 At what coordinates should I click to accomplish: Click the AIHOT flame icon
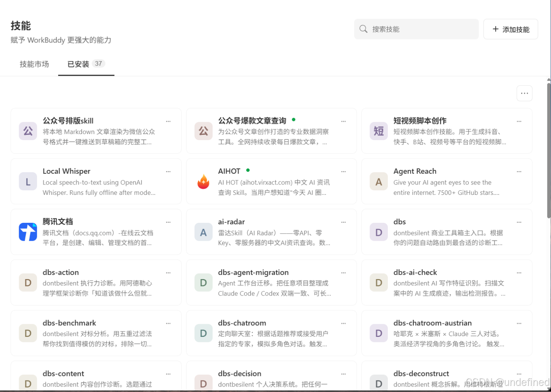[203, 181]
